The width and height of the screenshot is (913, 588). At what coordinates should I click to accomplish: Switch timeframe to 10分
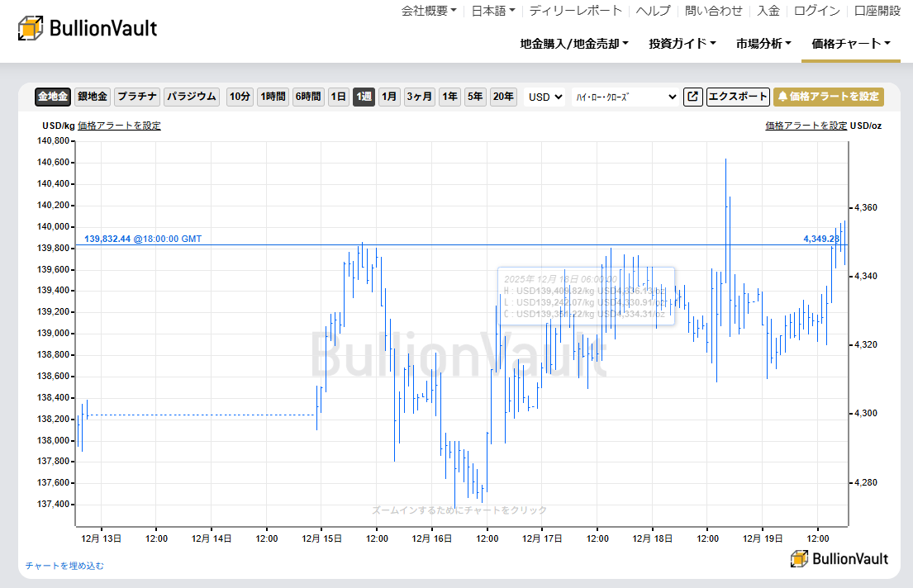pos(239,97)
